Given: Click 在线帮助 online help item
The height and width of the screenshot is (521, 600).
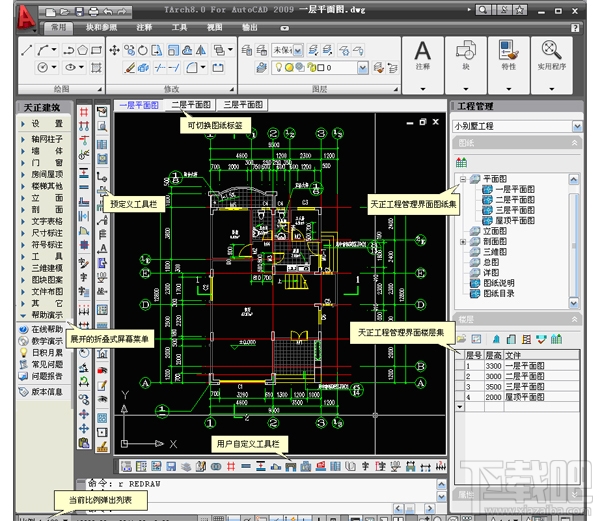Looking at the screenshot, I should (x=47, y=328).
